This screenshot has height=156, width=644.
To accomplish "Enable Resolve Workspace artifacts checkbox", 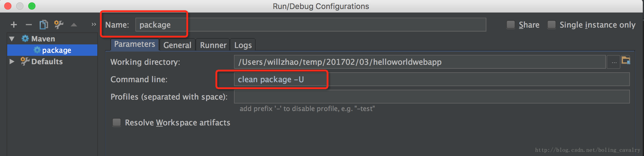I will pyautogui.click(x=117, y=122).
